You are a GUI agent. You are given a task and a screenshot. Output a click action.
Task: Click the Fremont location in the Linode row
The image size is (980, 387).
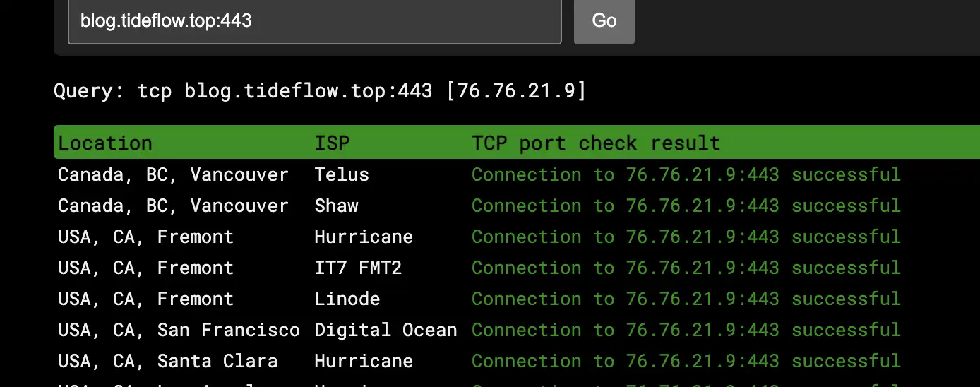(145, 299)
